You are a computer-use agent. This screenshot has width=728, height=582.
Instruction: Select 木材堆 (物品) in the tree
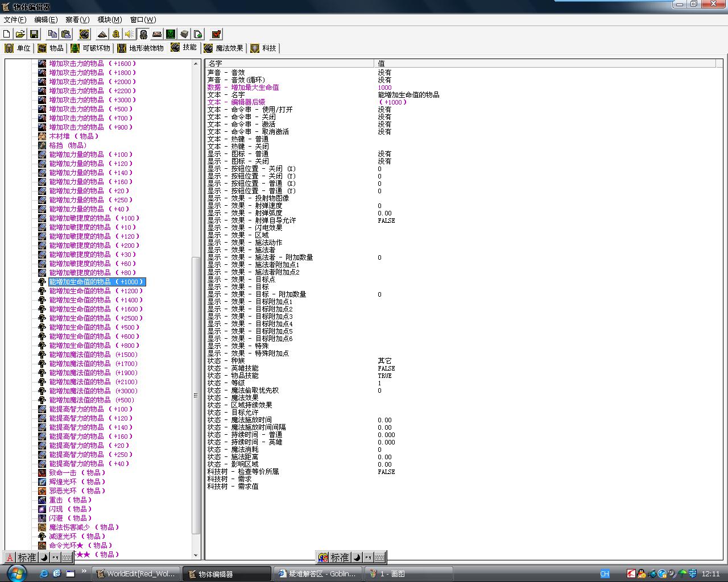[74, 136]
